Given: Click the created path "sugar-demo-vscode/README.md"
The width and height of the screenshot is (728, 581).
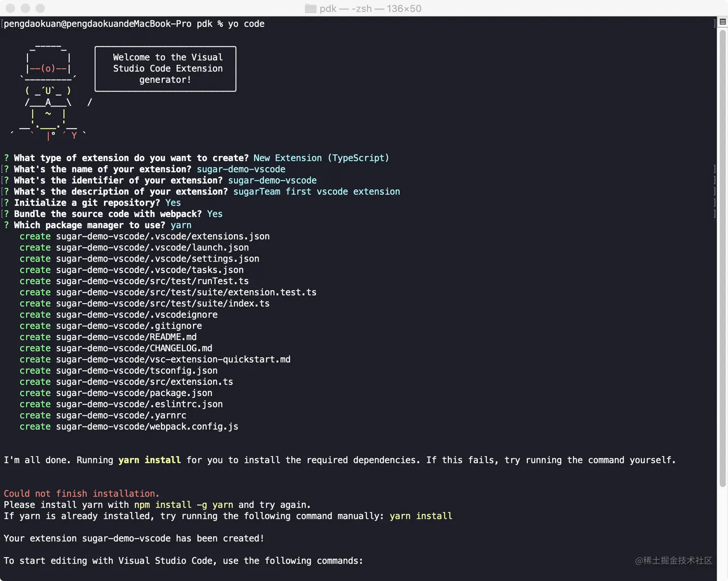Looking at the screenshot, I should tap(126, 337).
